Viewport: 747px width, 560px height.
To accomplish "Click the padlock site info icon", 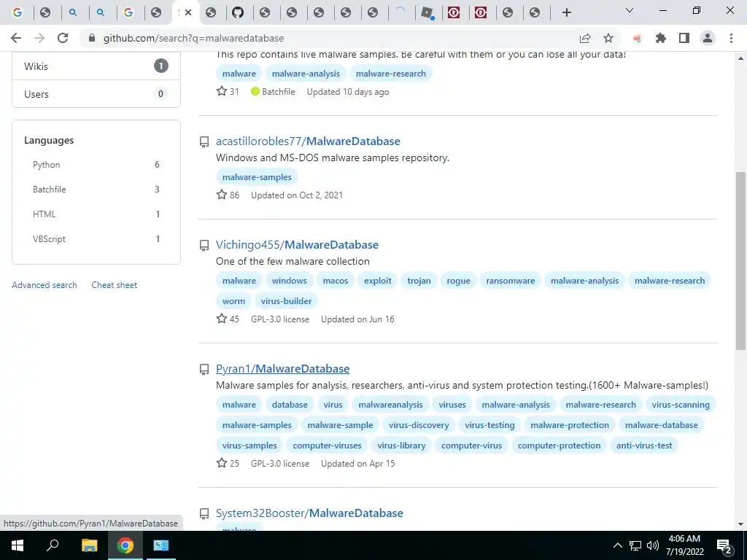I will [x=92, y=38].
